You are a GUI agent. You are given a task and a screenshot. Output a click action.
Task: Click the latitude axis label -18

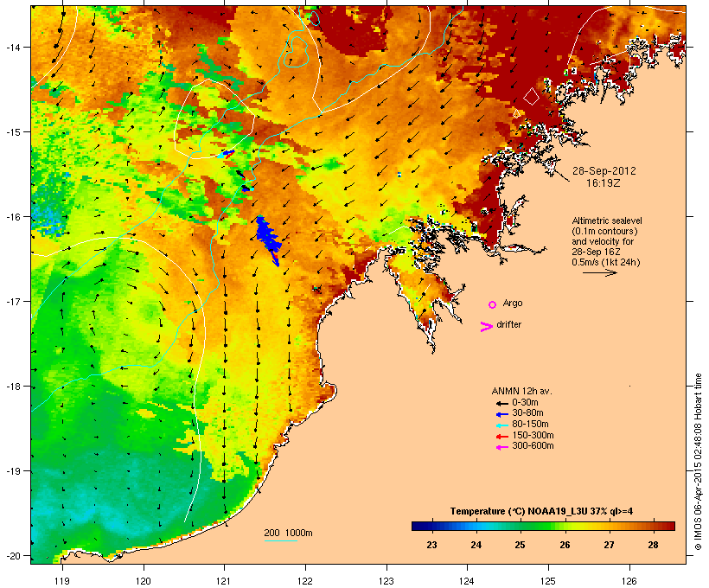click(12, 387)
